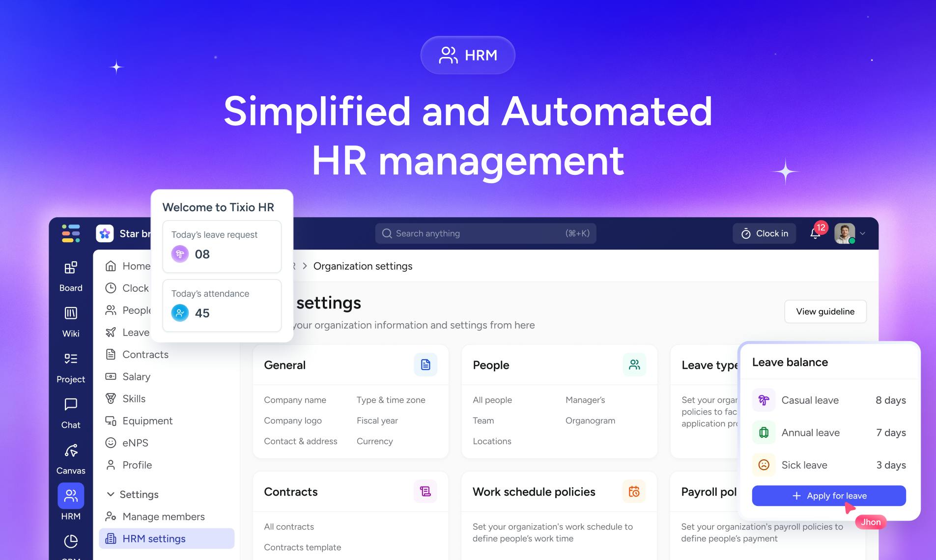Click the '8 days' casual leave value
Image resolution: width=936 pixels, height=560 pixels.
[890, 400]
